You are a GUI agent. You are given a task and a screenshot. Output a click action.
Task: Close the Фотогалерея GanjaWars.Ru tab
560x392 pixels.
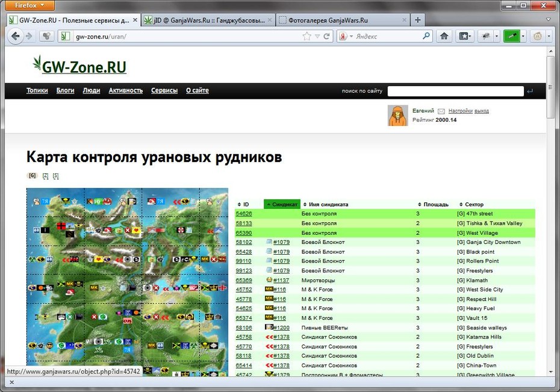pos(404,20)
